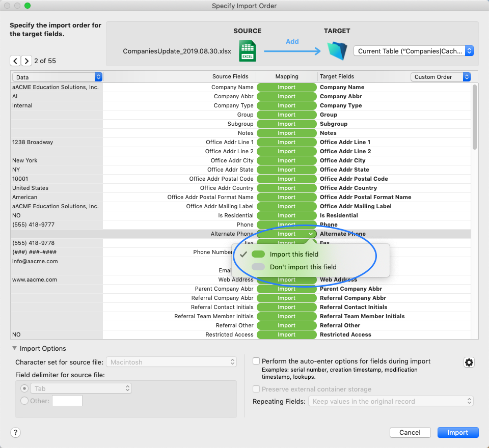
Task: Choose 'Don't import this field' option
Action: point(303,267)
